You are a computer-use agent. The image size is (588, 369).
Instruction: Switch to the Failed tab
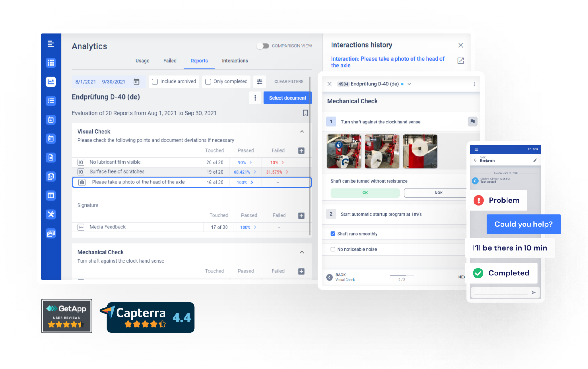(170, 61)
